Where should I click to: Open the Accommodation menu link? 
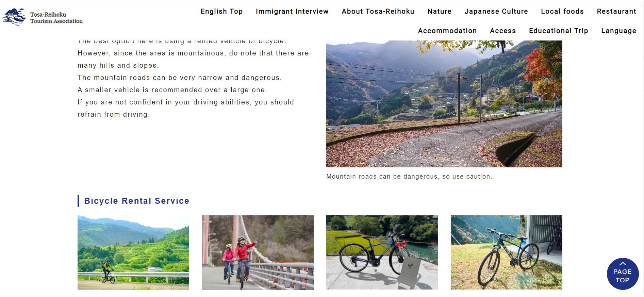[x=447, y=31]
